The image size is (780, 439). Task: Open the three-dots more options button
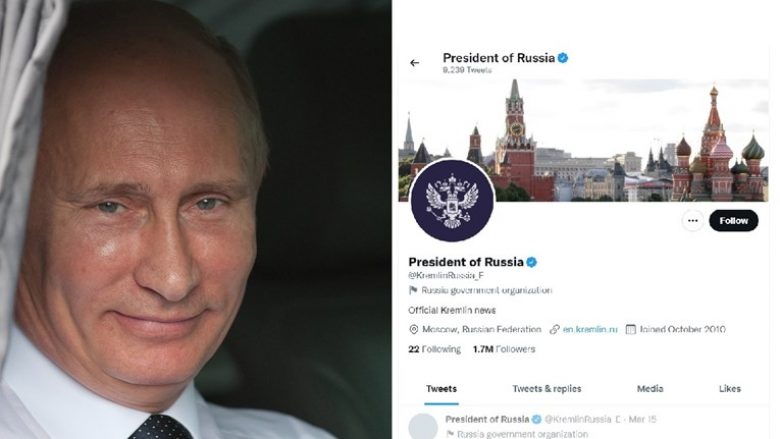tap(692, 221)
